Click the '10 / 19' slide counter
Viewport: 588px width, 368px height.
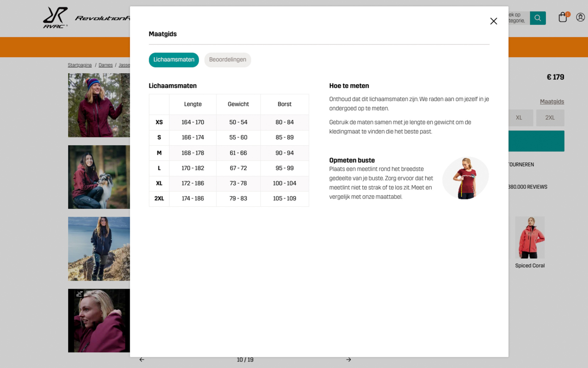(x=245, y=360)
